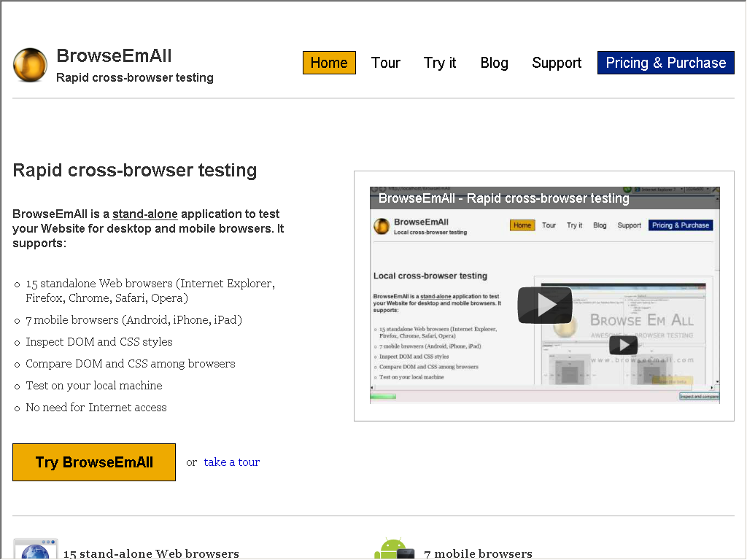Click the tagline under the BrowseEmAll title

coord(135,77)
